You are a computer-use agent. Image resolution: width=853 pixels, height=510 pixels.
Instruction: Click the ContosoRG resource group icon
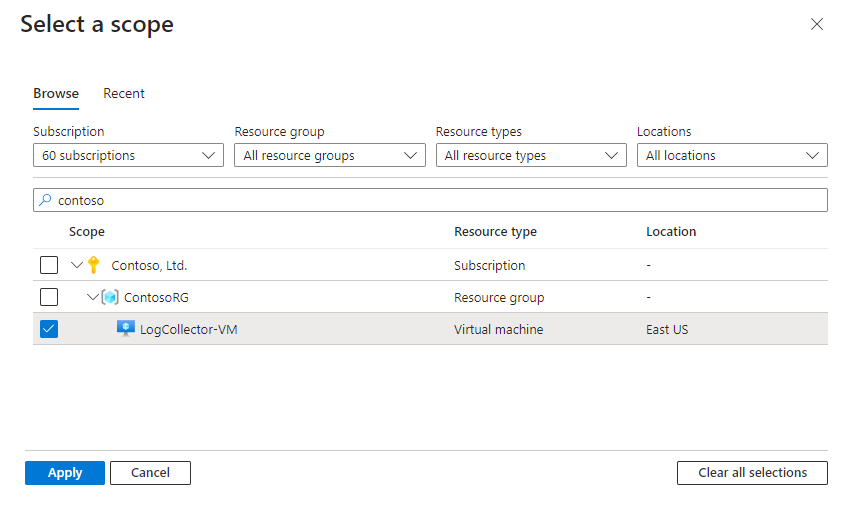[x=110, y=297]
